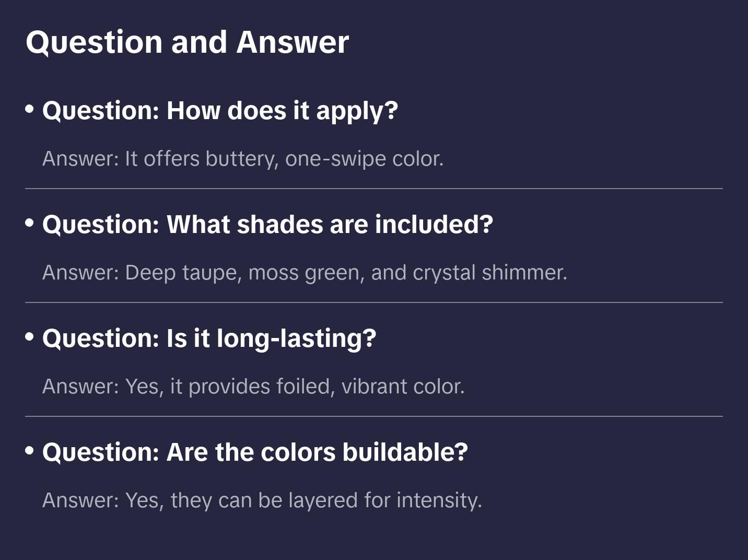This screenshot has width=748, height=560.
Task: Click the bullet beside 'Is it long-lasting?'
Action: tap(29, 337)
